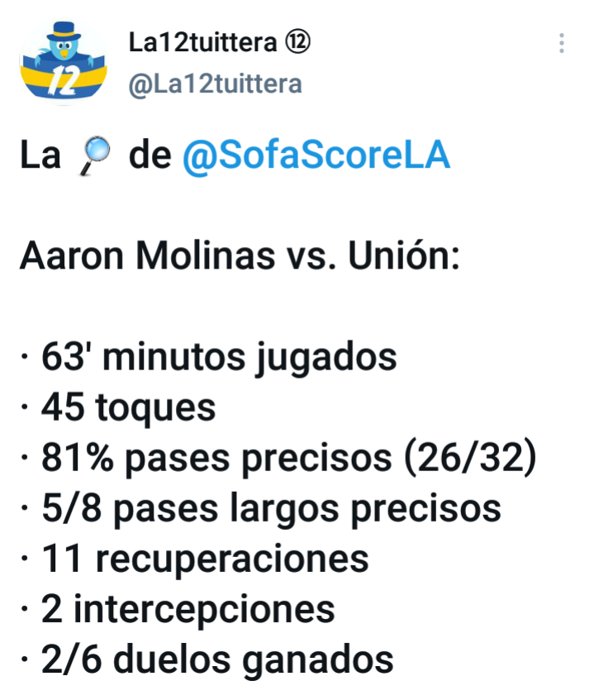Click the 'Aaron Molinas vs. Unión:' heading
This screenshot has width=594, height=700.
point(240,256)
